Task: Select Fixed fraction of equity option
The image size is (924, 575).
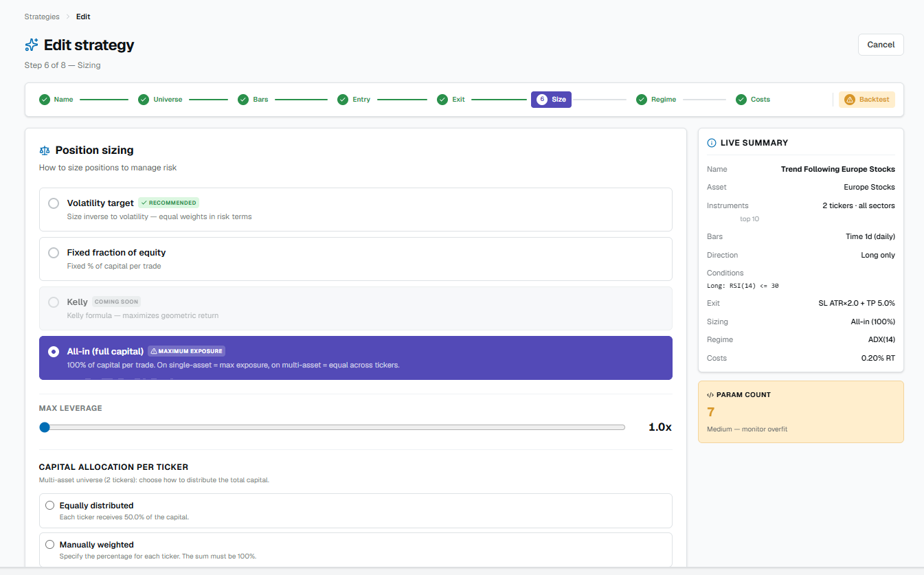Action: [x=54, y=253]
